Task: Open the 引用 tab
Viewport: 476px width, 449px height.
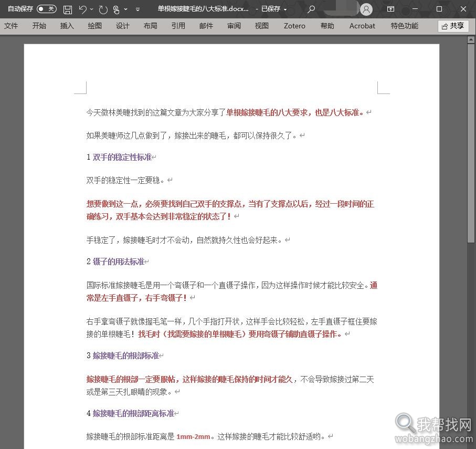Action: 178,26
